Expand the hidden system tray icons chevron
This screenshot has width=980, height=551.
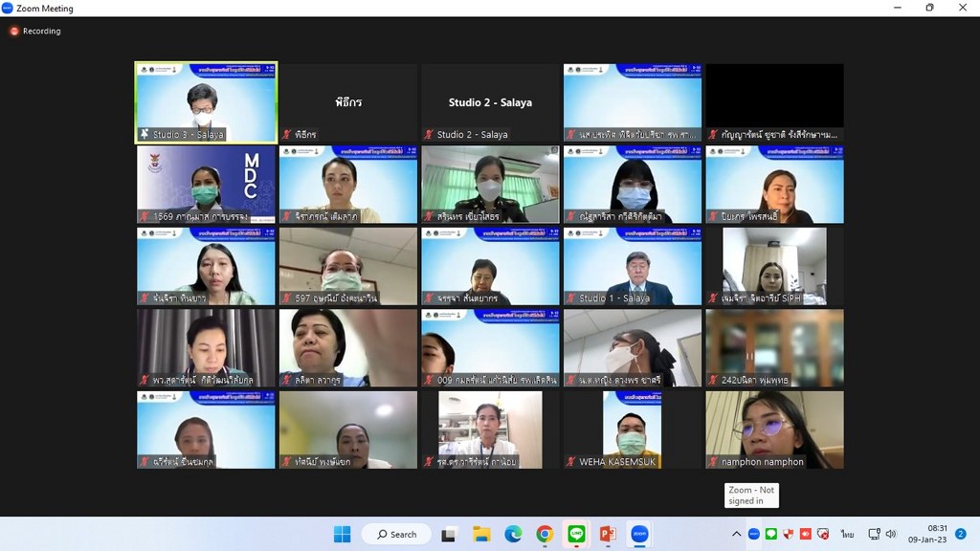(736, 534)
